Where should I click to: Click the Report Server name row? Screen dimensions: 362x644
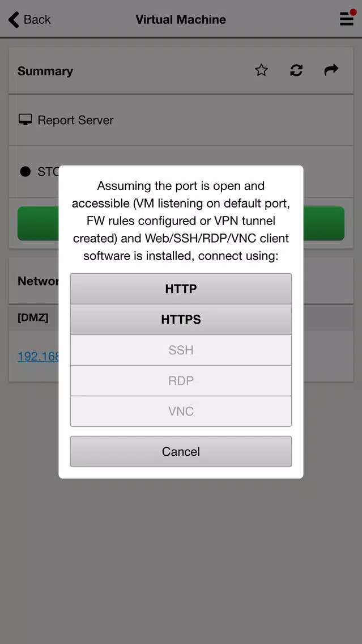click(x=181, y=120)
